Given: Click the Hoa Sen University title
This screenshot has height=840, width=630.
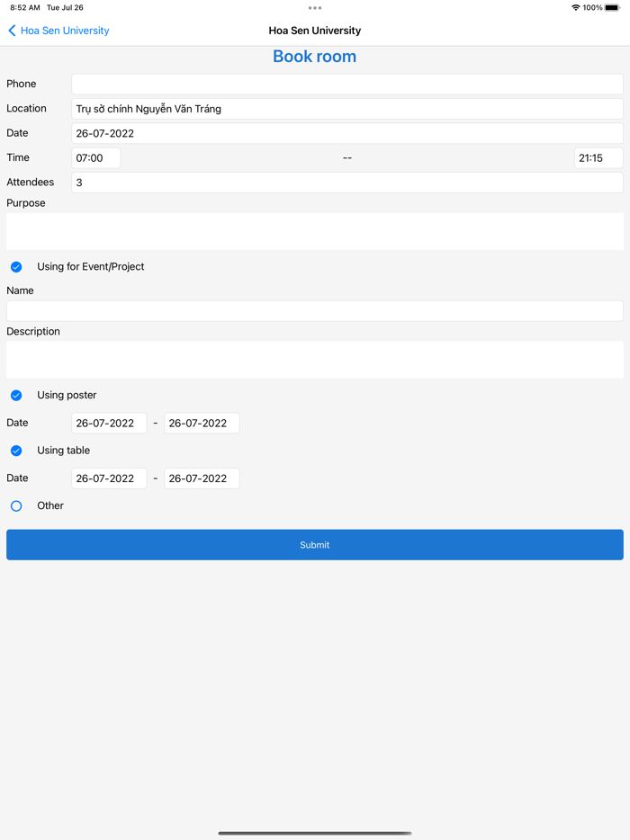Looking at the screenshot, I should (315, 31).
